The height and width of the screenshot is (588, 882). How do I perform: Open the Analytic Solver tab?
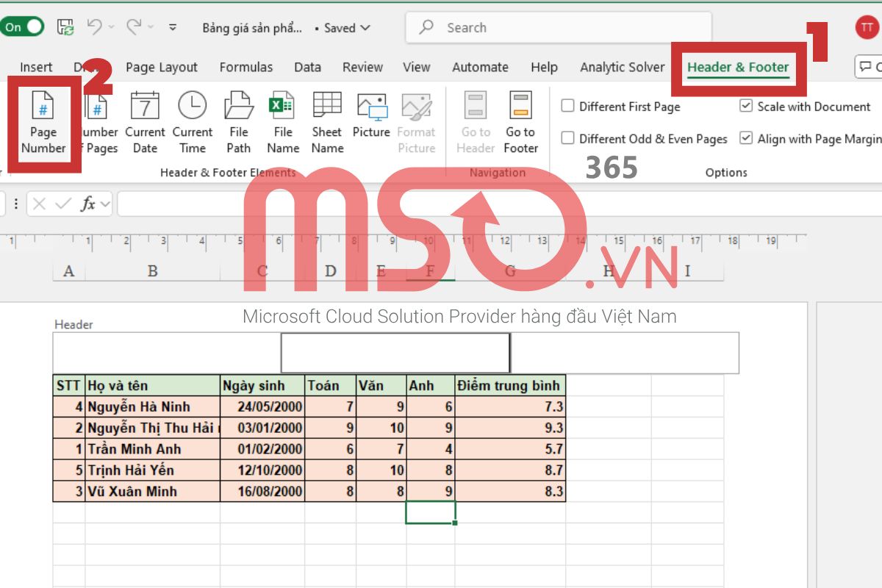(x=622, y=67)
